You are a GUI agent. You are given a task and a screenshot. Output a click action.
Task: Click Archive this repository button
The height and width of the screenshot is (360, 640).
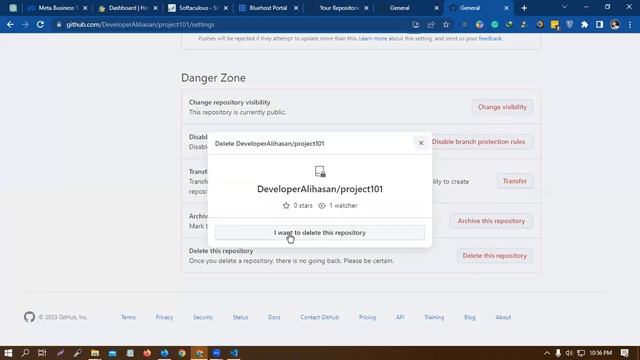click(491, 221)
